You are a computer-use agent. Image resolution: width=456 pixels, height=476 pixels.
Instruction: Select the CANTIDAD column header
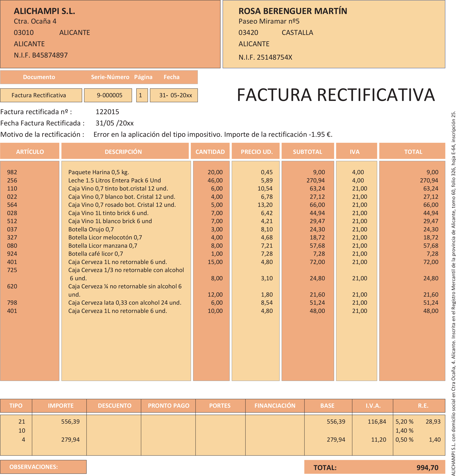(210, 152)
